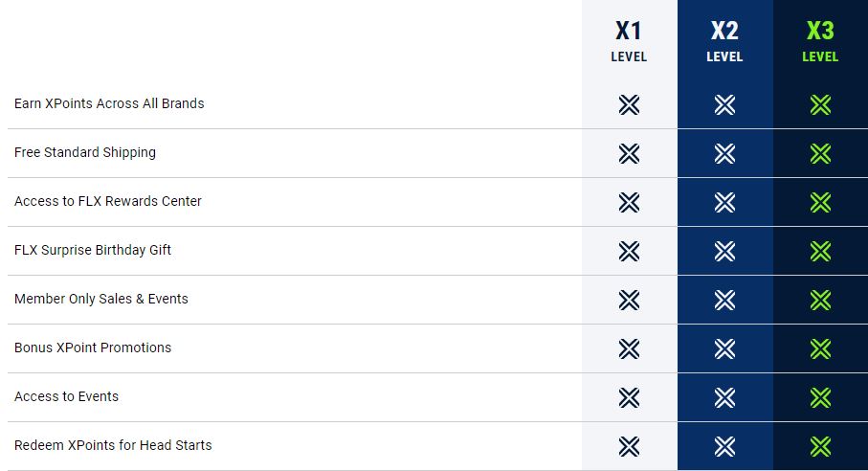Viewport: 868px width, 471px height.
Task: Click green X3 icon for Bonus XPoint Promotions
Action: 820,348
